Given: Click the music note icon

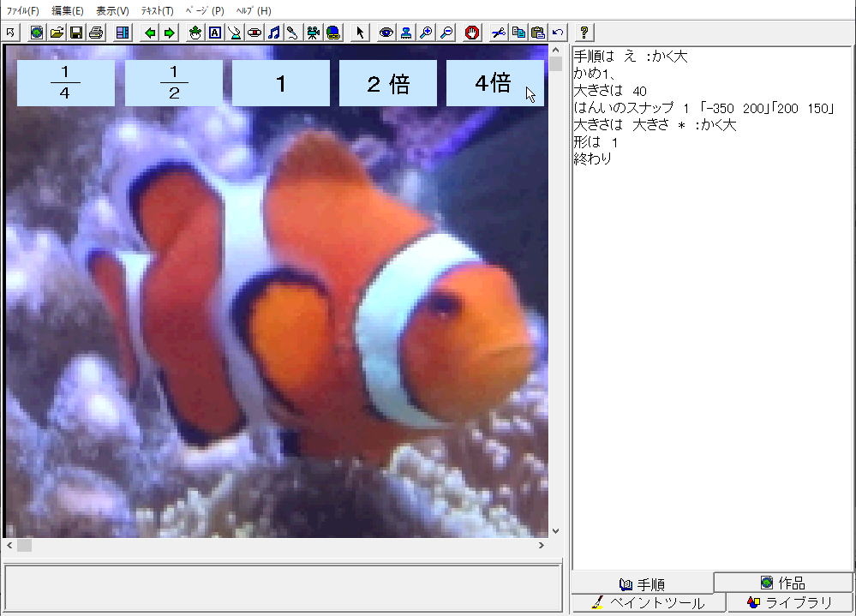Looking at the screenshot, I should (x=273, y=33).
